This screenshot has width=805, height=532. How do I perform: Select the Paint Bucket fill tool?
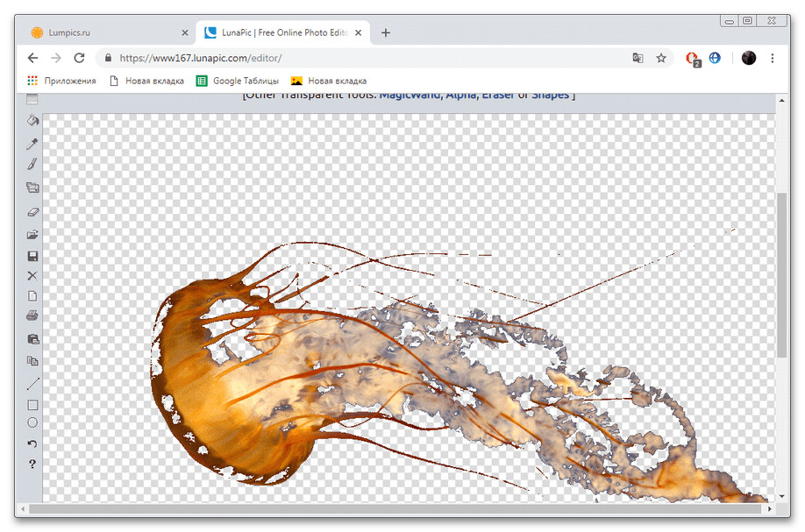point(32,120)
